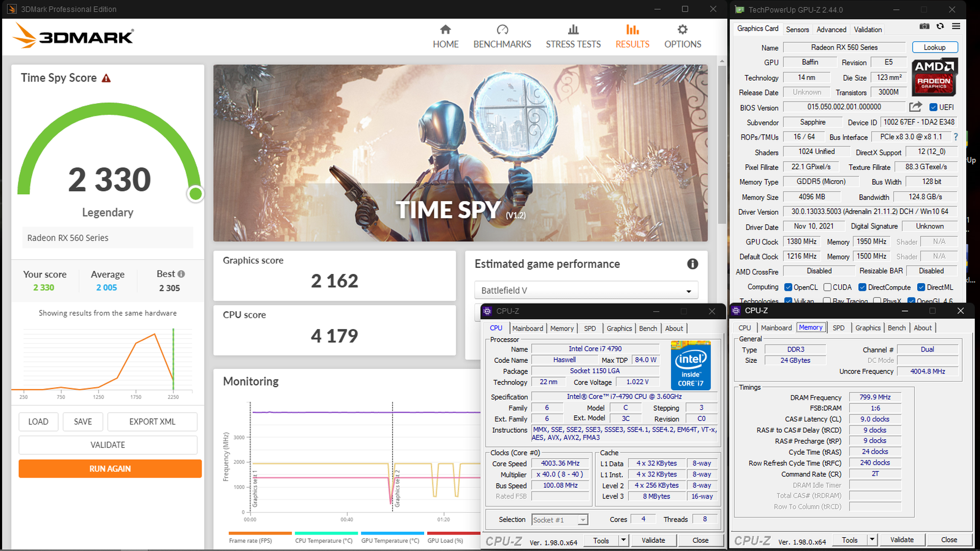Click the Average score 2 005
Viewport: 980px width, 551px height.
tap(107, 288)
